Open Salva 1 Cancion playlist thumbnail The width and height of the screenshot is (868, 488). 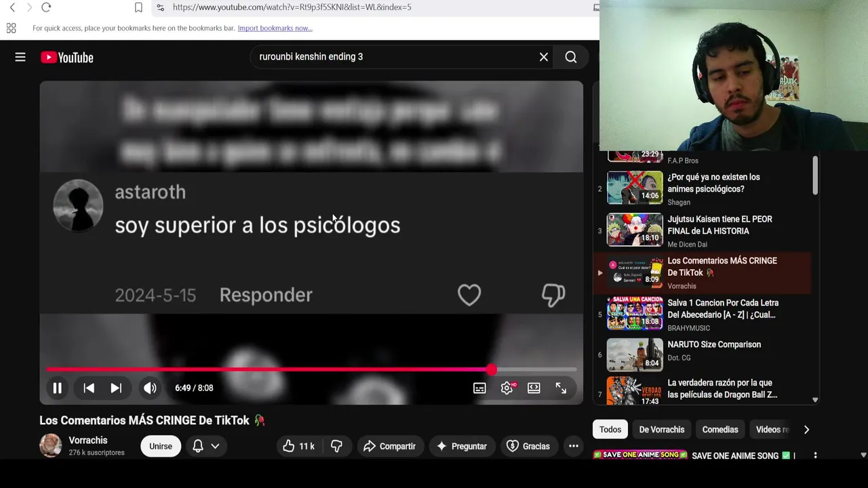[x=635, y=312]
